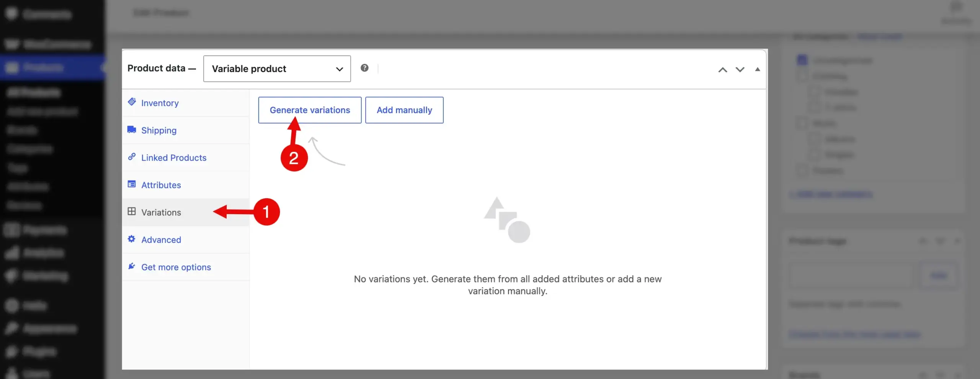The width and height of the screenshot is (980, 379).
Task: Click Generate variations button
Action: coord(310,110)
